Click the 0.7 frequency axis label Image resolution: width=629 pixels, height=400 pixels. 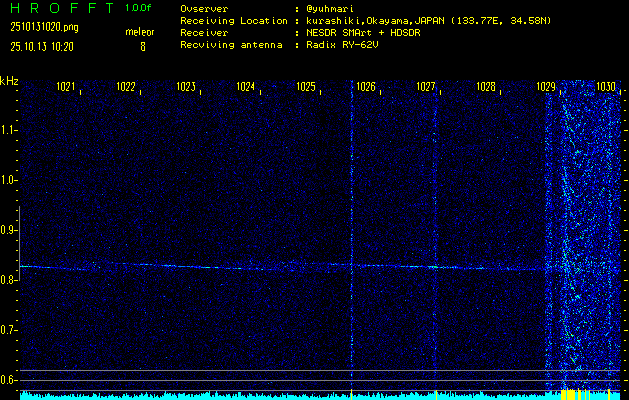(9, 330)
